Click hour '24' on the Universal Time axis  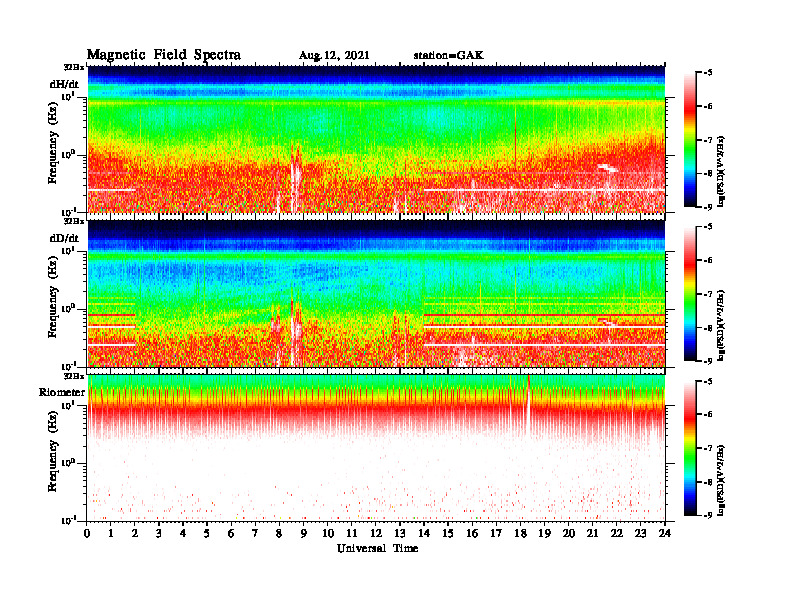point(665,533)
